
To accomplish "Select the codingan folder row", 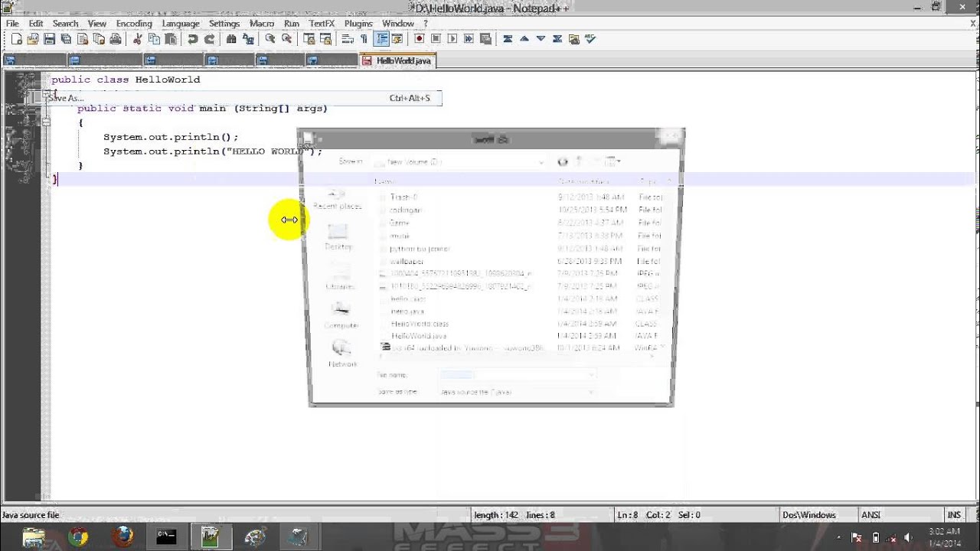I will click(x=521, y=210).
